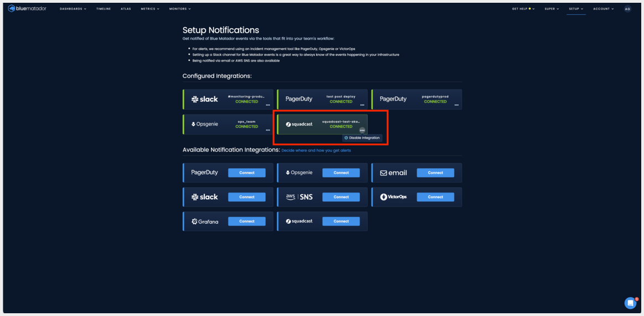Click the Blue Matador logo
This screenshot has width=644, height=316.
[27, 9]
